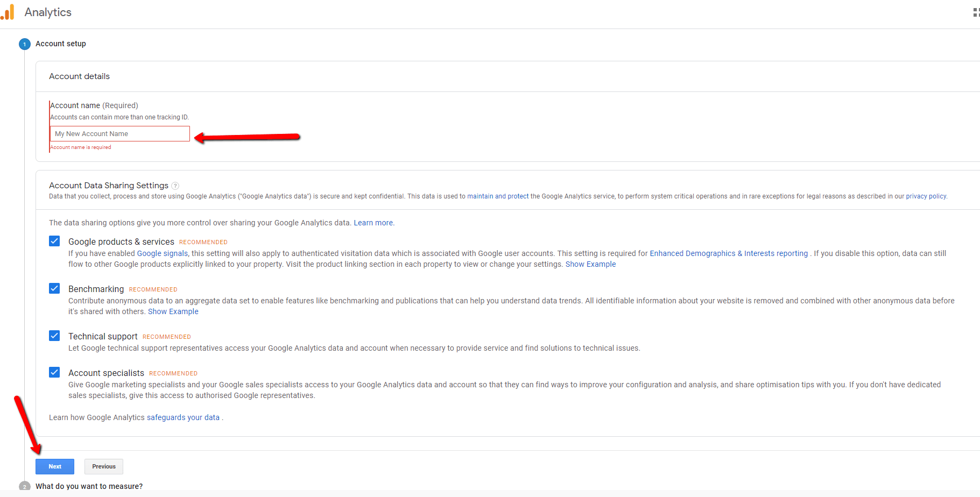Expand 'What do you want to measure?' step
This screenshot has height=497, width=980.
(89, 486)
